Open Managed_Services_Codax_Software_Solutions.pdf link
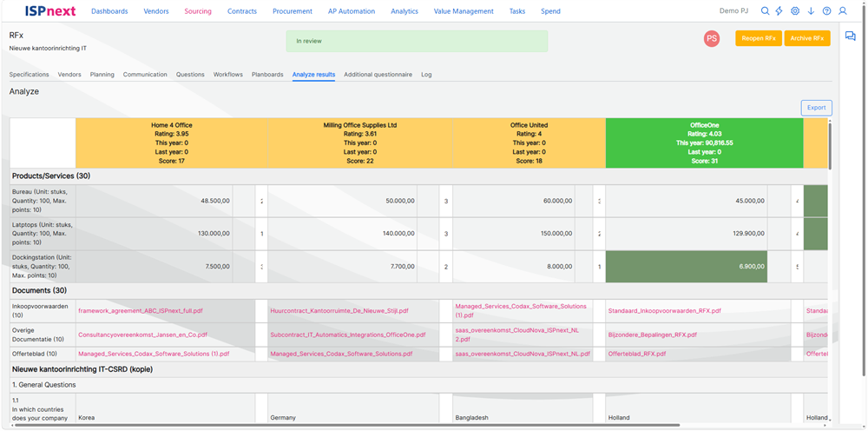868x431 pixels. [x=341, y=354]
